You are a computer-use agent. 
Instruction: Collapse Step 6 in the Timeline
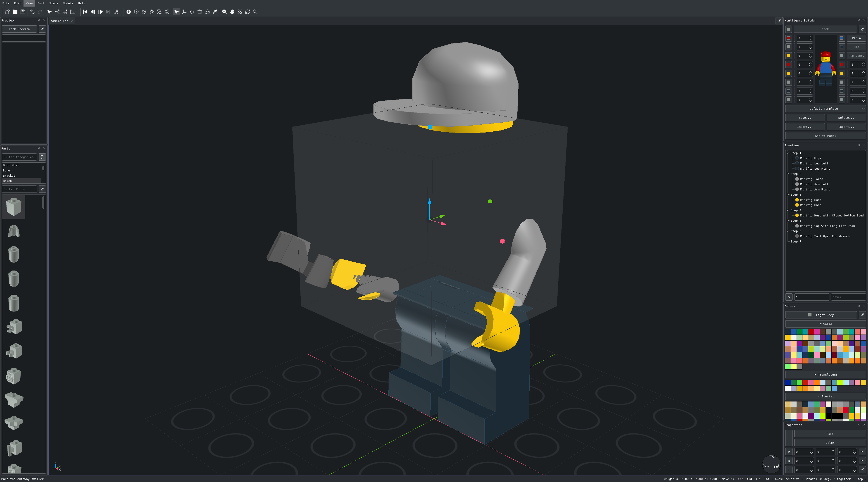[x=788, y=231]
